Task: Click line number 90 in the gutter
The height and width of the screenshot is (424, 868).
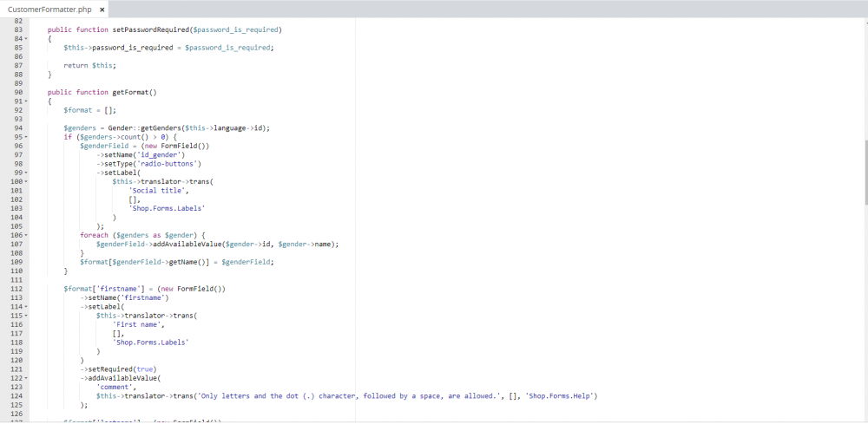Action: click(18, 92)
